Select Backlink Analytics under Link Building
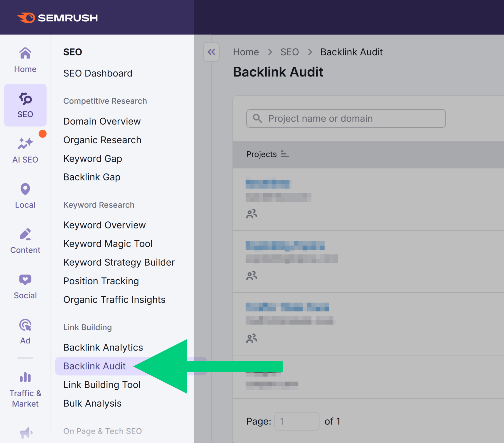Screen dimensions: 504x443 pyautogui.click(x=103, y=347)
